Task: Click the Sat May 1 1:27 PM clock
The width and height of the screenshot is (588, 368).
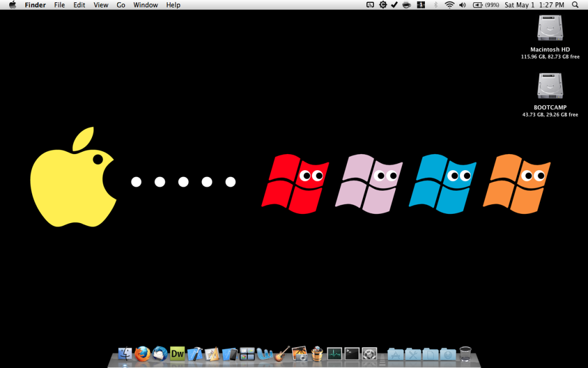Action: pyautogui.click(x=535, y=5)
